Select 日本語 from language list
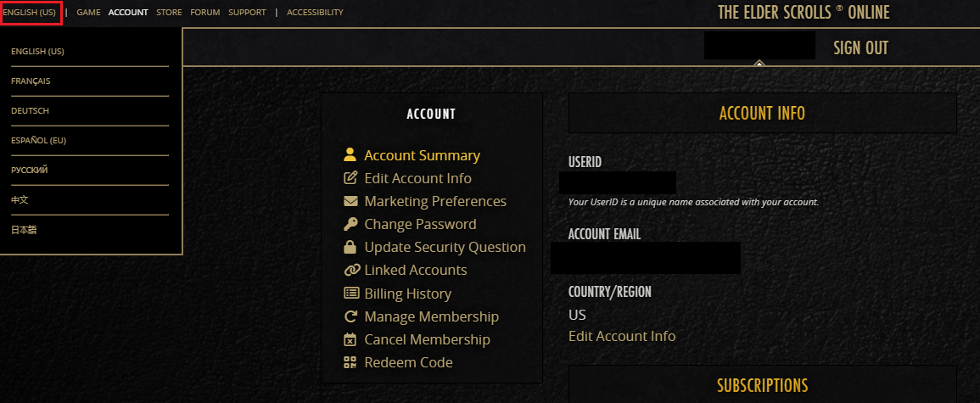 (24, 230)
